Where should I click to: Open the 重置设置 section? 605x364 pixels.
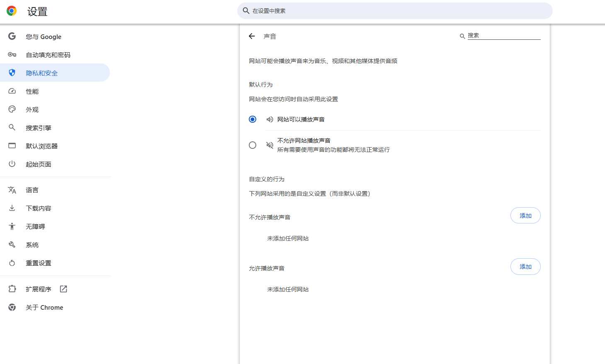pyautogui.click(x=39, y=263)
